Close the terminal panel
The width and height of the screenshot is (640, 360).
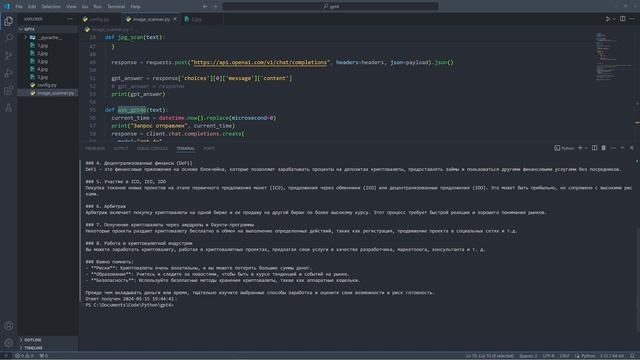coord(632,148)
